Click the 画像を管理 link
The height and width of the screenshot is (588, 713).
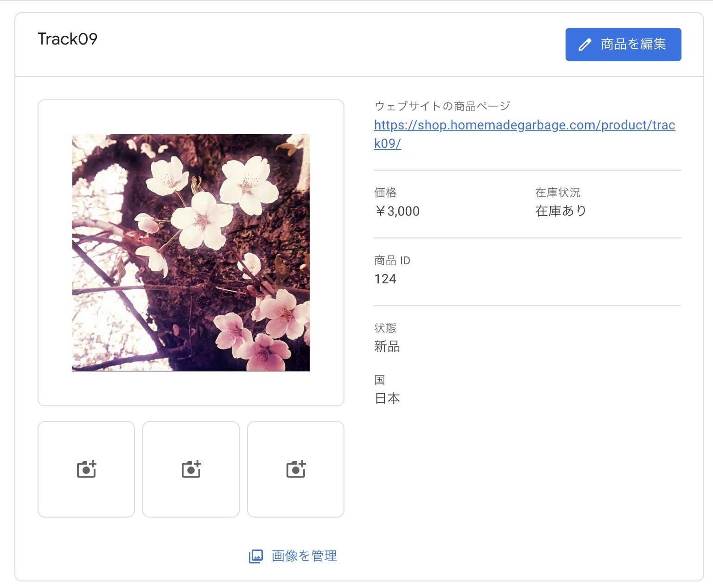[304, 556]
